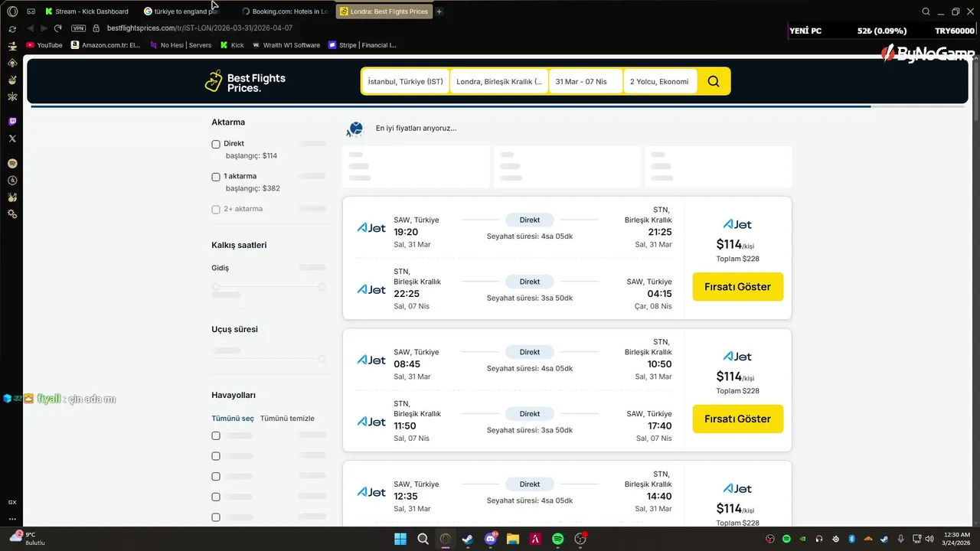The image size is (980, 551).
Task: Click the Opera GX menu logo
Action: [12, 11]
